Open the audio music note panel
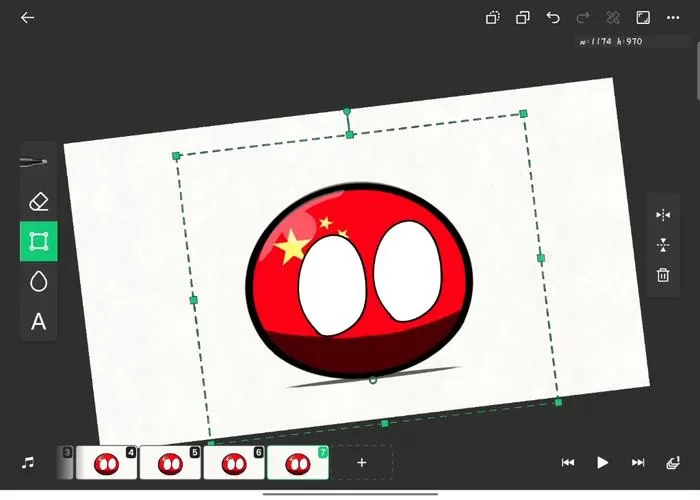The image size is (700, 500). pyautogui.click(x=28, y=462)
